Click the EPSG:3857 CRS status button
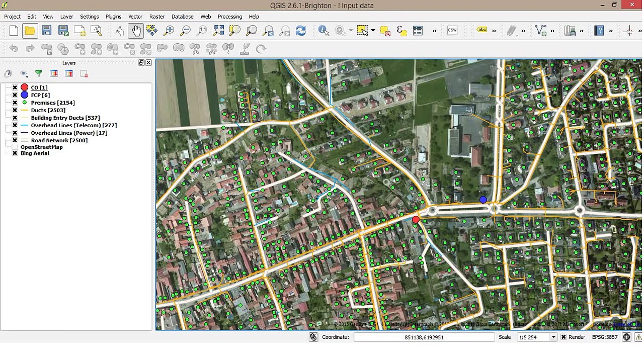This screenshot has height=362, width=644. pyautogui.click(x=605, y=337)
